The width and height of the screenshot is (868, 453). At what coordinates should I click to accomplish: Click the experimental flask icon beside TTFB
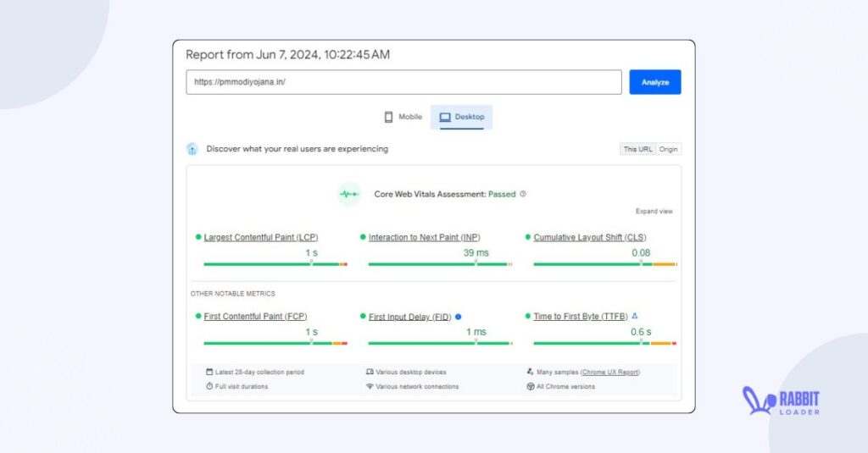pos(635,316)
